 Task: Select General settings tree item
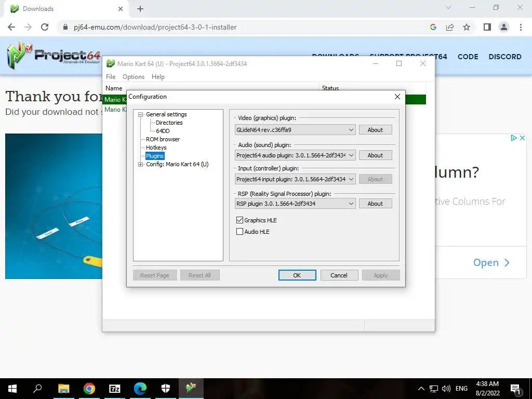click(x=166, y=114)
